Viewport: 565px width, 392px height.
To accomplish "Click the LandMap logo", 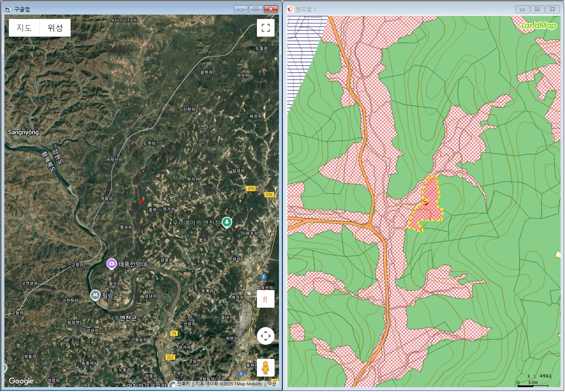I will [x=539, y=26].
